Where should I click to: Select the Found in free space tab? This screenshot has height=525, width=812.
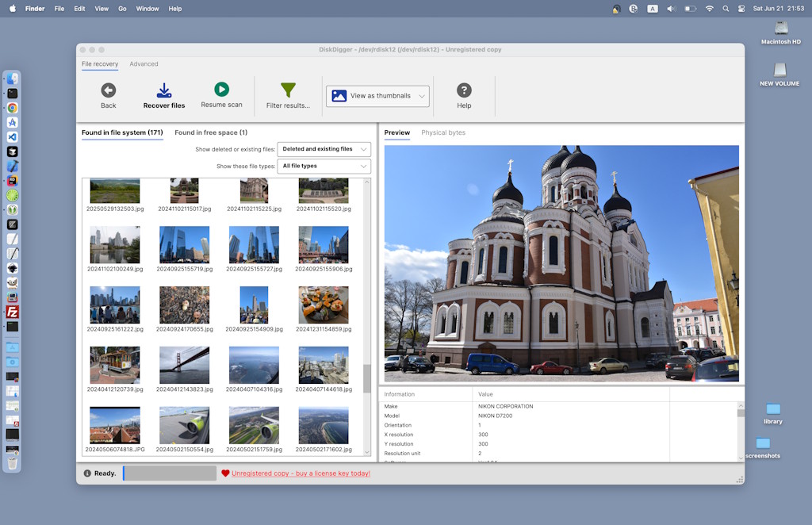point(211,132)
